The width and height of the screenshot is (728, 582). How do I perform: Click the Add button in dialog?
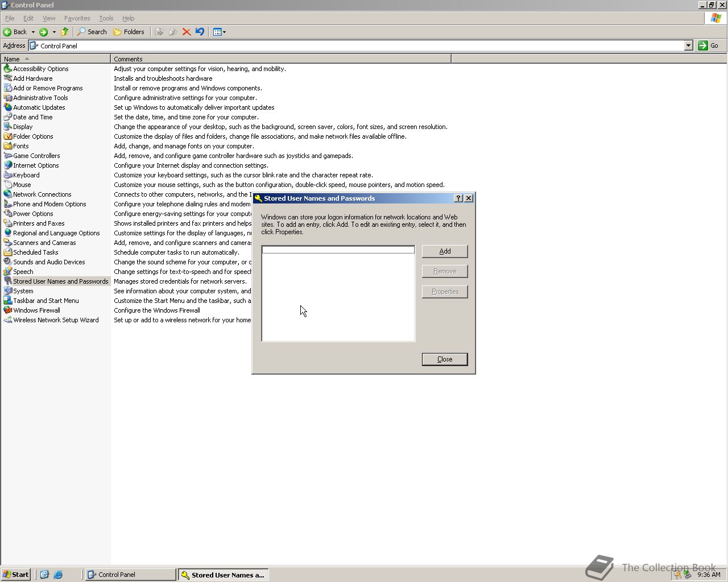coord(445,251)
